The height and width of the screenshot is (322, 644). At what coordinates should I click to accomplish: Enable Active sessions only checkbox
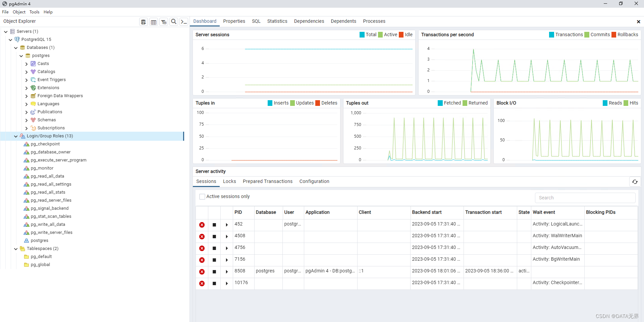202,197
